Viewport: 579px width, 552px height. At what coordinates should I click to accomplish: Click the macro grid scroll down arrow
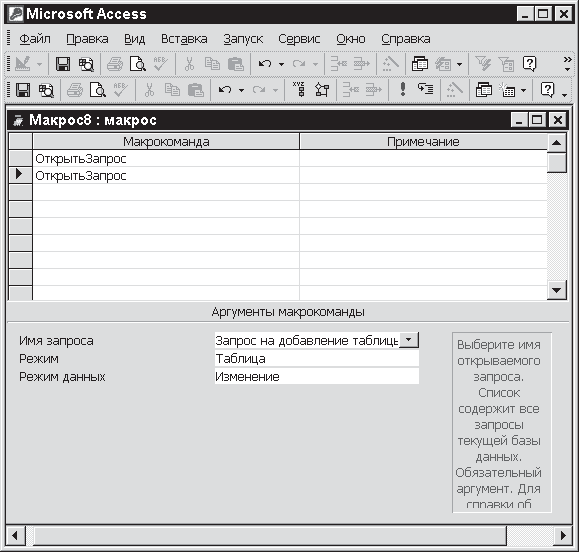556,290
